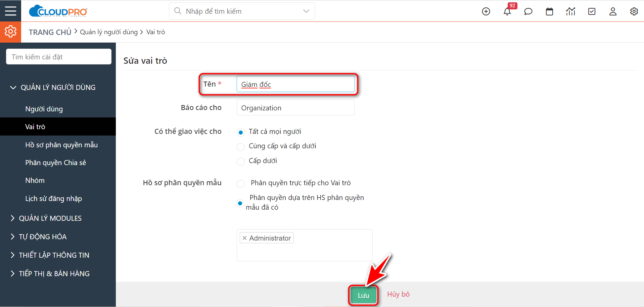Select 'Phân quyền trực tiếp cho Vai trò' radio
Screen dimensions: 644x307
(241, 184)
